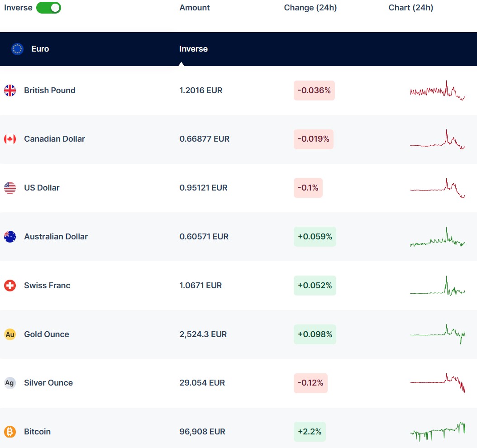
Task: Click the Bitcoin +2.2% change badge
Action: tap(310, 432)
